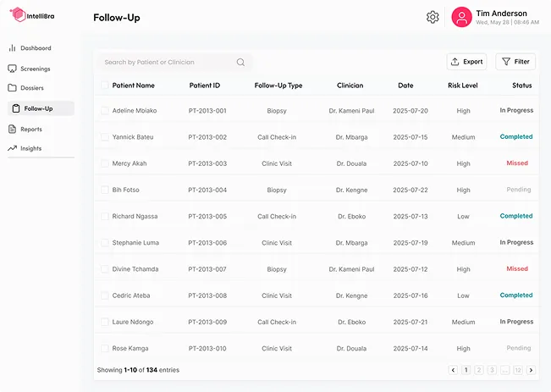Click the Export button
This screenshot has height=392, width=551.
[466, 62]
